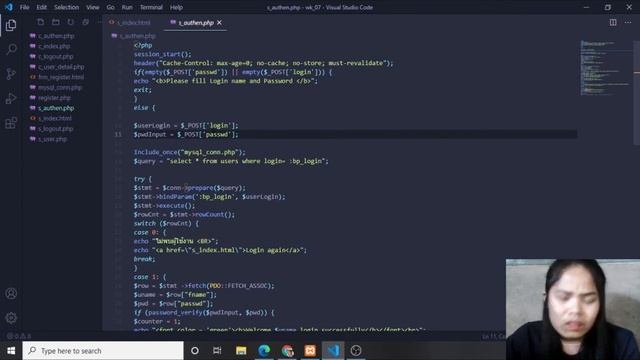
Task: Open File Explorer from the taskbar
Action: 241,351
